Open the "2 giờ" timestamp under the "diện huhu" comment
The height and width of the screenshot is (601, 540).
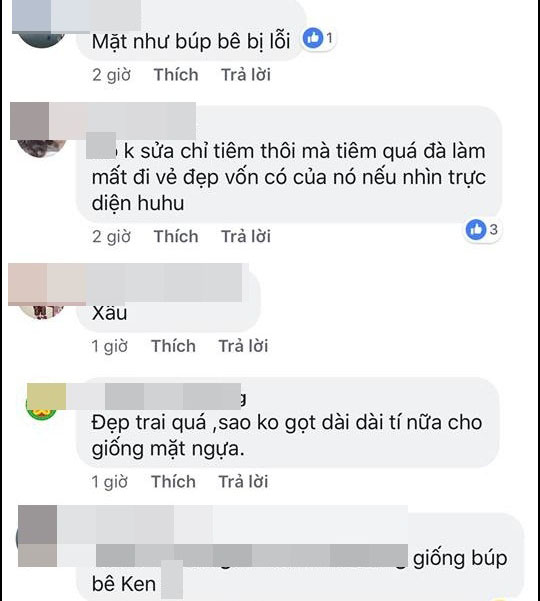click(111, 236)
